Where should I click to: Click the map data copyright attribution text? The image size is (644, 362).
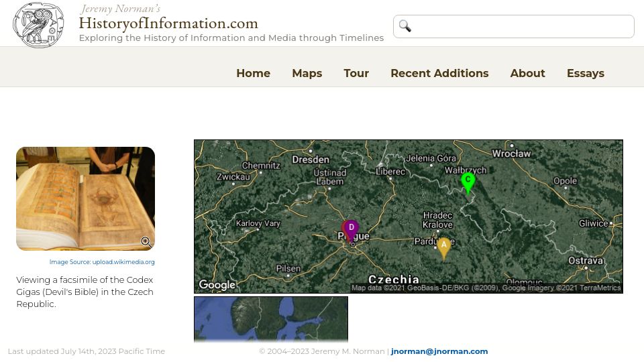pyautogui.click(x=486, y=288)
